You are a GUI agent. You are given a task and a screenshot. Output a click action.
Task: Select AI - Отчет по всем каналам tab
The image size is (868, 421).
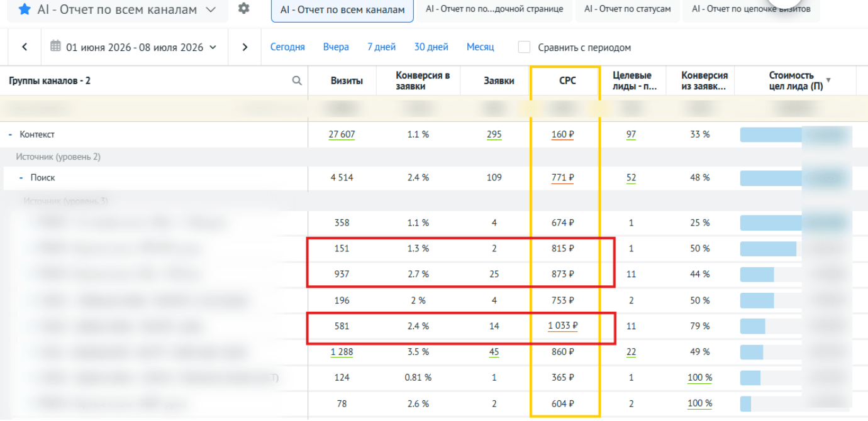click(342, 10)
